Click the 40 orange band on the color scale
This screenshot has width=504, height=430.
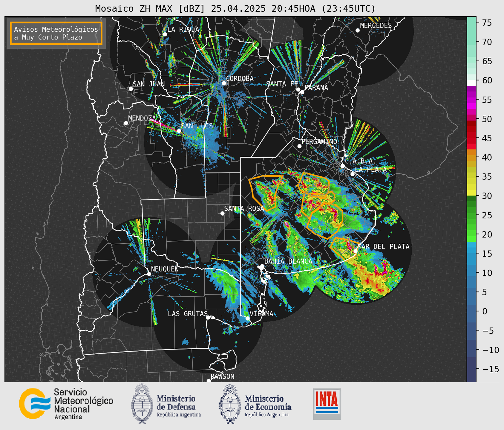(x=471, y=157)
